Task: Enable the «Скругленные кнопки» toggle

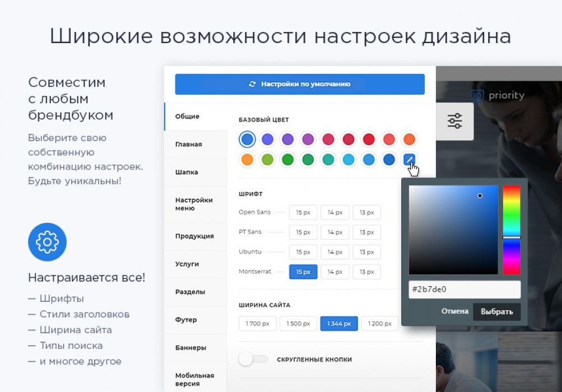Action: (254, 360)
